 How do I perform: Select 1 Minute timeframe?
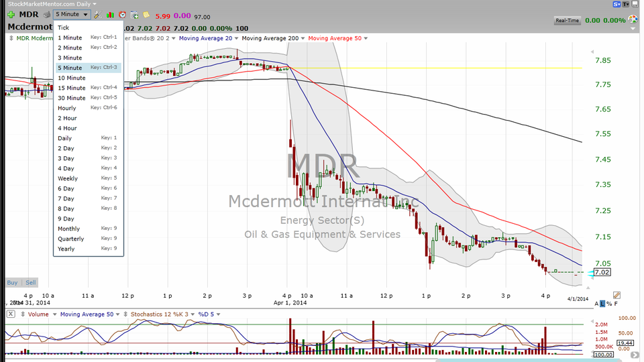(x=89, y=38)
